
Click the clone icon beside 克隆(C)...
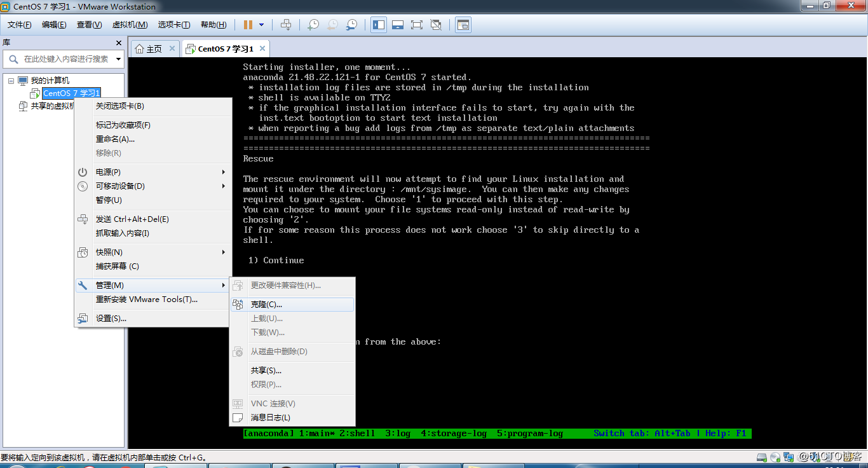(238, 305)
